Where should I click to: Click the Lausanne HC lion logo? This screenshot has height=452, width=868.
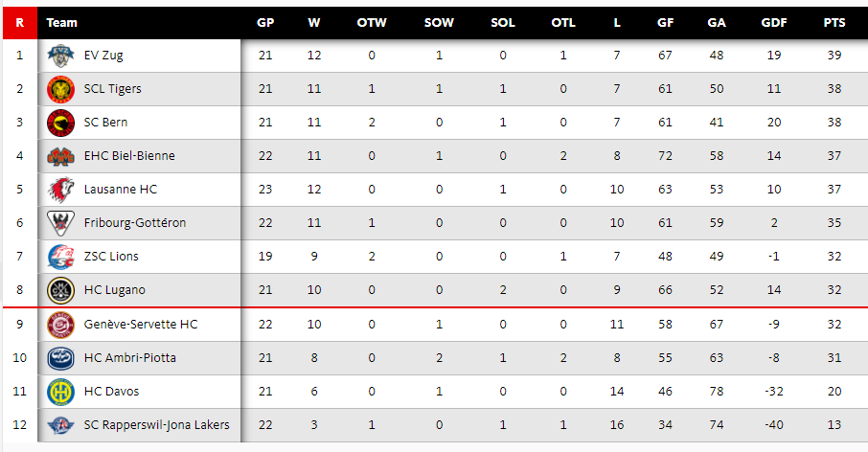pos(60,190)
